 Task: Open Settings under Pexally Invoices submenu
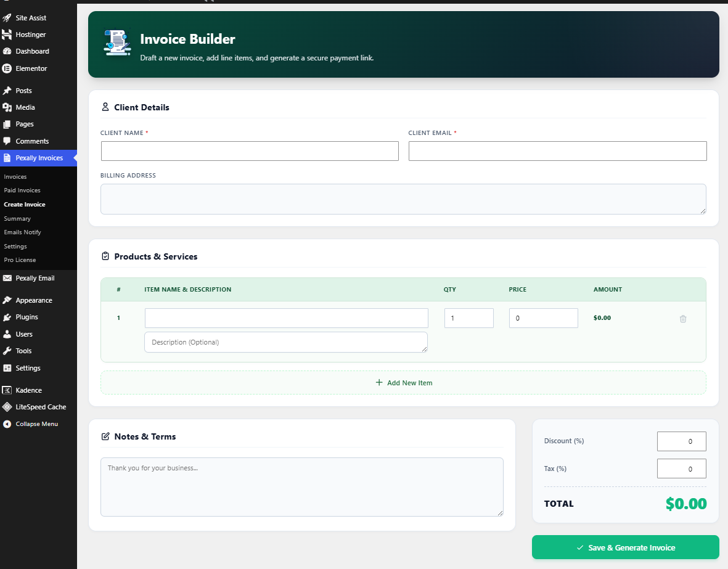pyautogui.click(x=15, y=246)
